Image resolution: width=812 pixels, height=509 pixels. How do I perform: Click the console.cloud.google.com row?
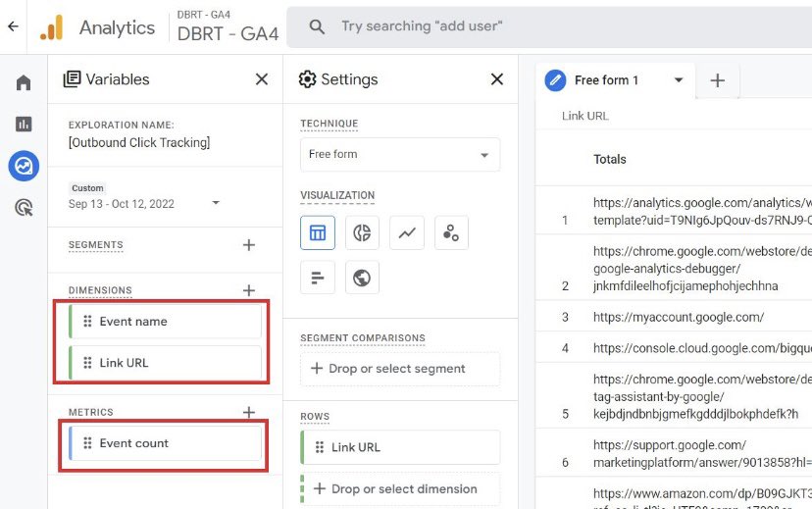click(673, 348)
